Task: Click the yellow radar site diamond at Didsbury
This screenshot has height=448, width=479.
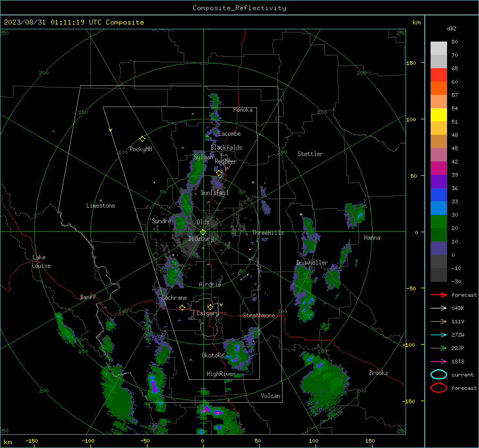Action: point(203,232)
